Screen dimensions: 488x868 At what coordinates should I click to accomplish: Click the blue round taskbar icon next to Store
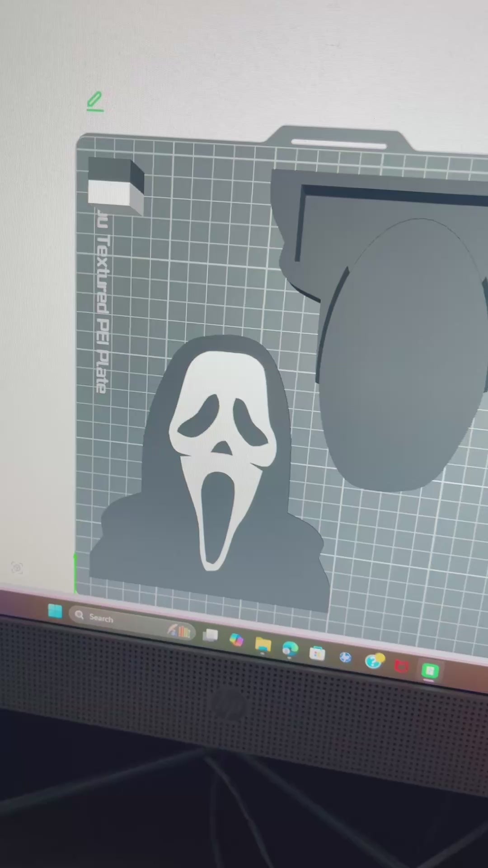345,658
